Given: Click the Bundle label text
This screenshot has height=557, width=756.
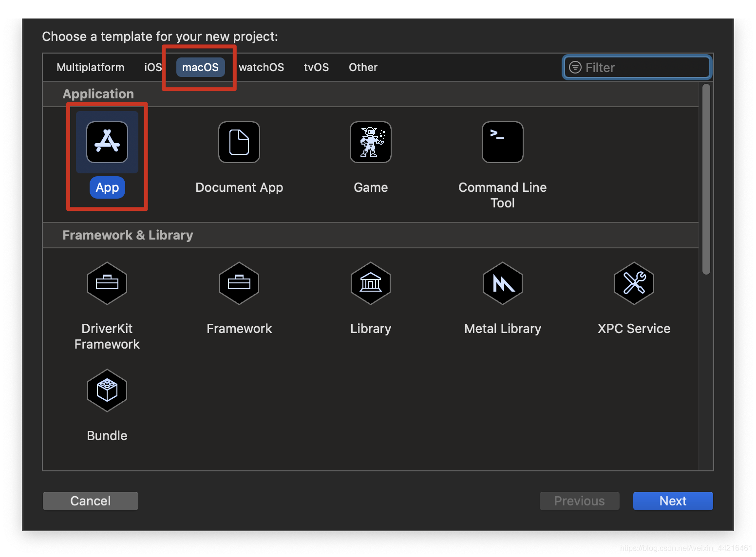Looking at the screenshot, I should click(107, 436).
